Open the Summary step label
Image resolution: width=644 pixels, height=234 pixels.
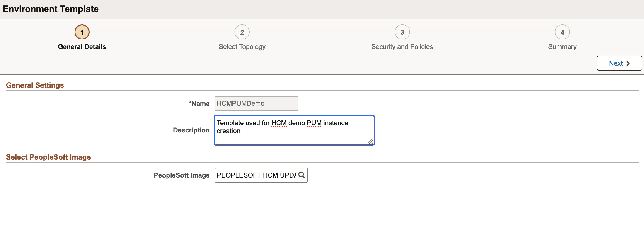pos(562,47)
